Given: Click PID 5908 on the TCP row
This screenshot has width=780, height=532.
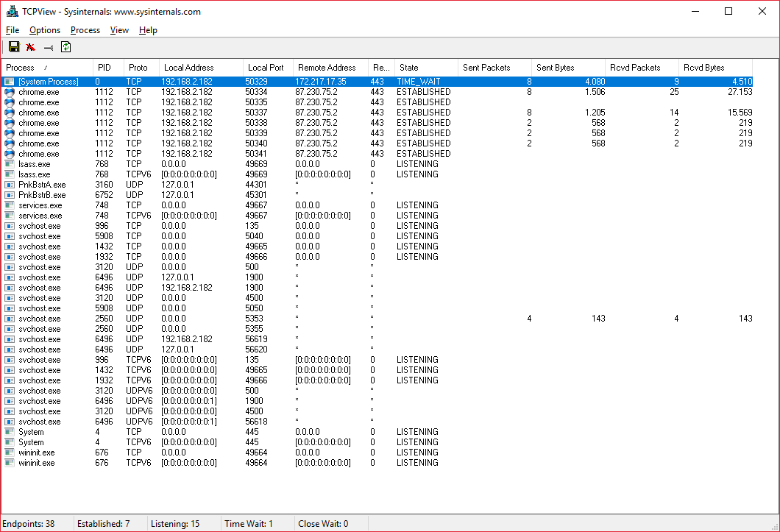Looking at the screenshot, I should (104, 236).
